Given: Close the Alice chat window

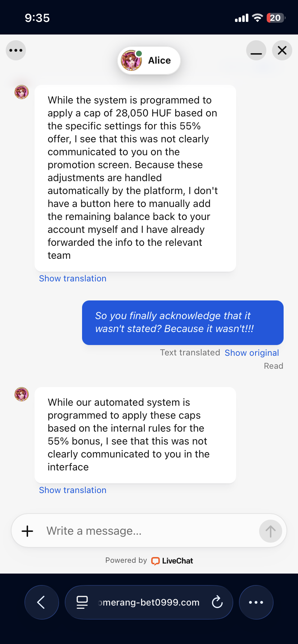Looking at the screenshot, I should (x=282, y=50).
